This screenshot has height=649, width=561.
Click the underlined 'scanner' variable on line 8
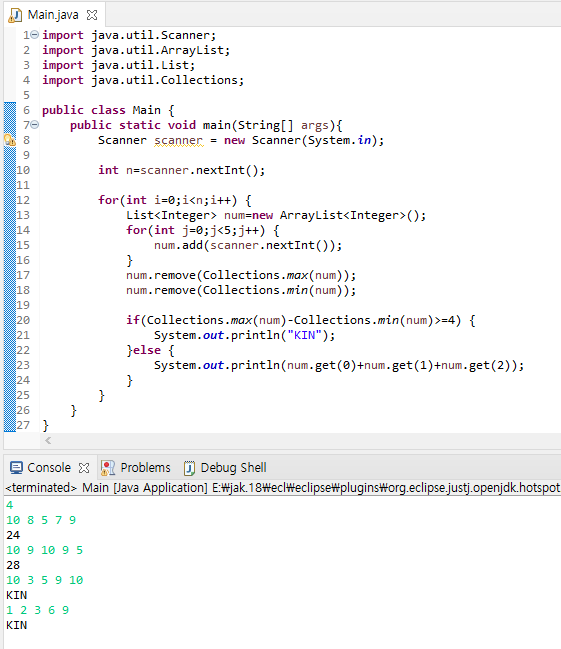pos(178,141)
